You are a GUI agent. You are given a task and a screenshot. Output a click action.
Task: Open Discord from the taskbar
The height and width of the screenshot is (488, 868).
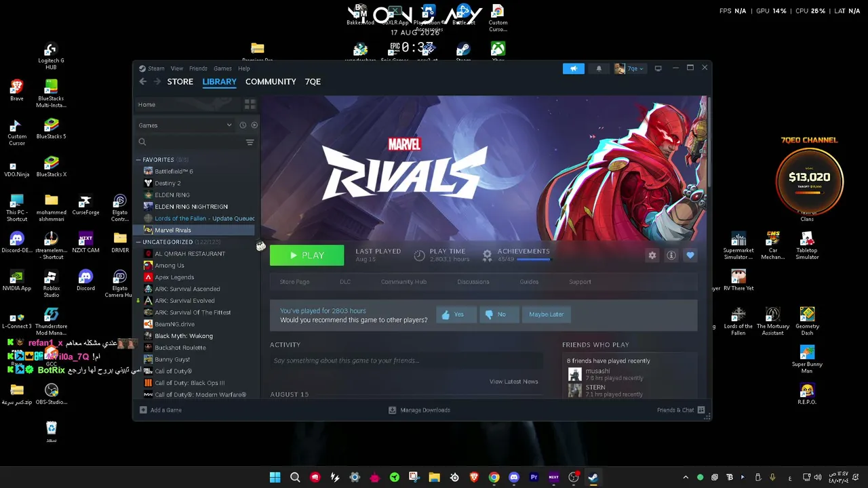[x=513, y=477]
